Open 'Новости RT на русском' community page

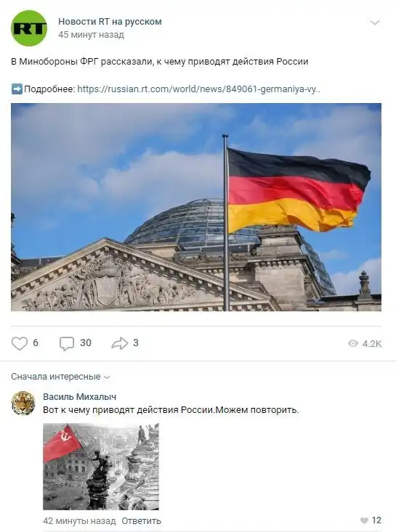pyautogui.click(x=110, y=21)
